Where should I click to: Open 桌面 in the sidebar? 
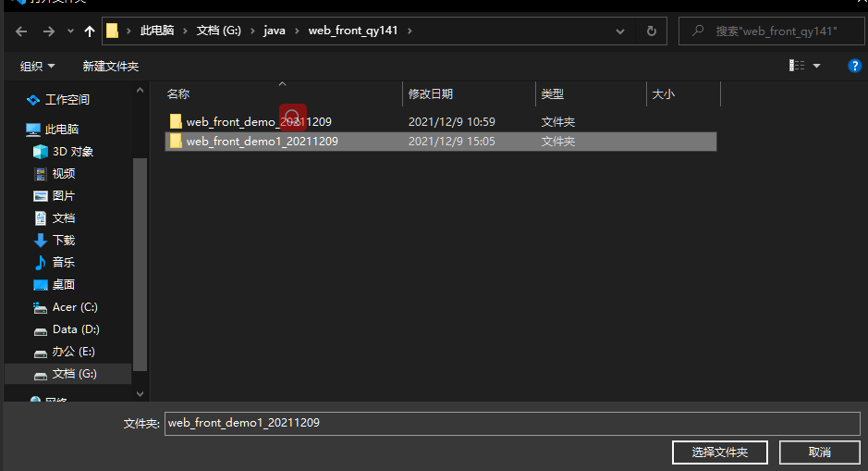pos(63,285)
